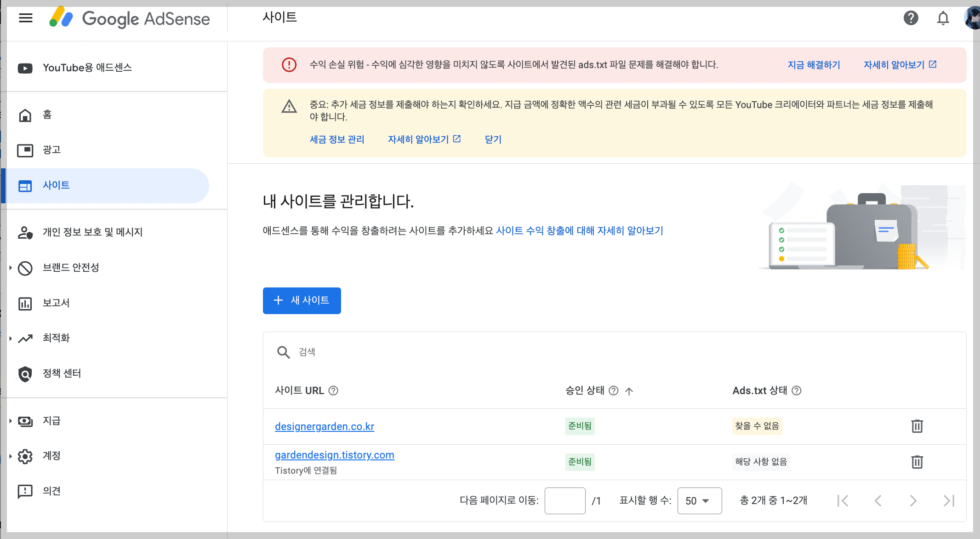
Task: Click the help question mark icon
Action: tap(911, 18)
